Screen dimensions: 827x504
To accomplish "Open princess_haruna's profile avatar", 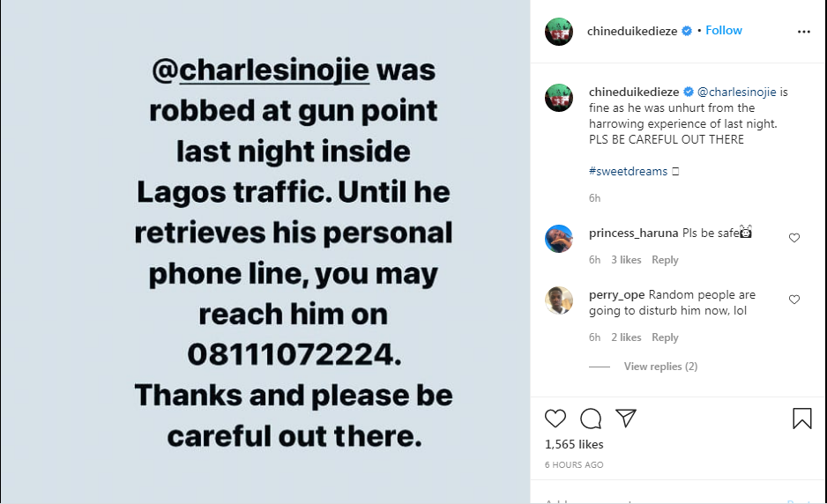I will pyautogui.click(x=559, y=239).
